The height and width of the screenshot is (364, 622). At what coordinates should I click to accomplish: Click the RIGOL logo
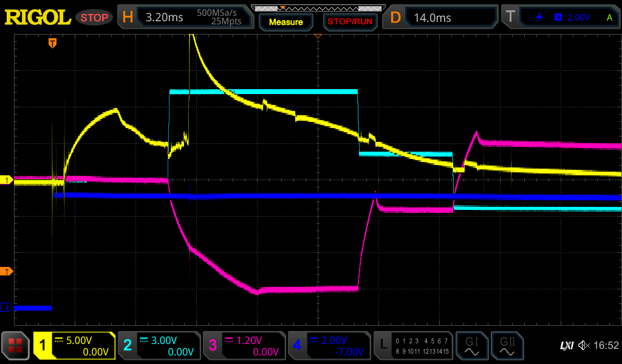click(x=38, y=17)
